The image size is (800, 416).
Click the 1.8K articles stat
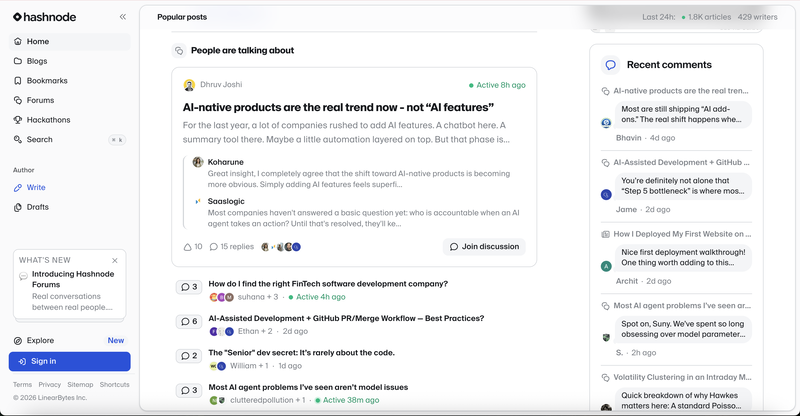[709, 17]
